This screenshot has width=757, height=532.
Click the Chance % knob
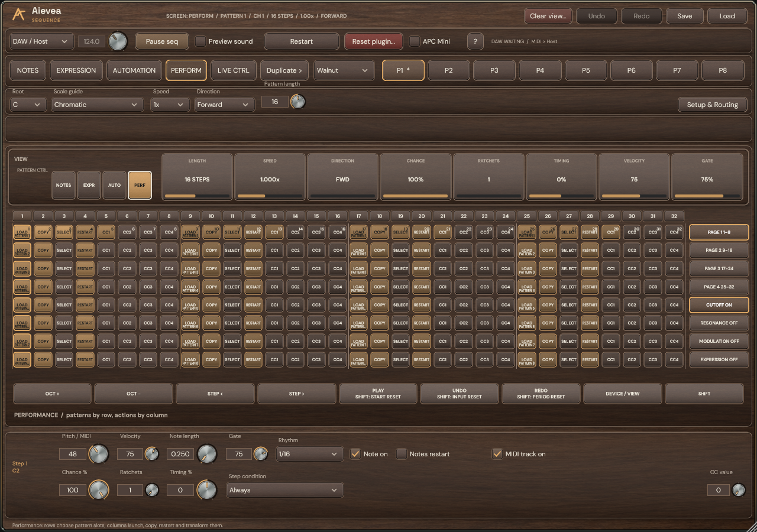pos(98,489)
